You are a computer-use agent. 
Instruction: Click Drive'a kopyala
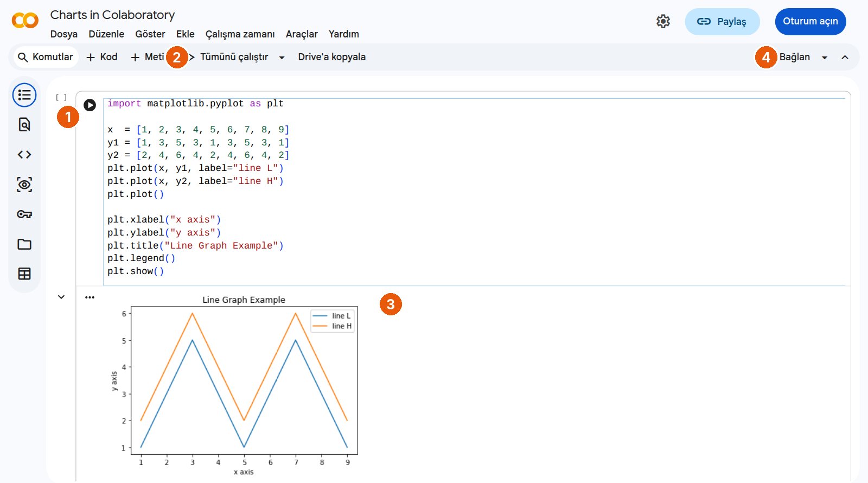coord(332,57)
